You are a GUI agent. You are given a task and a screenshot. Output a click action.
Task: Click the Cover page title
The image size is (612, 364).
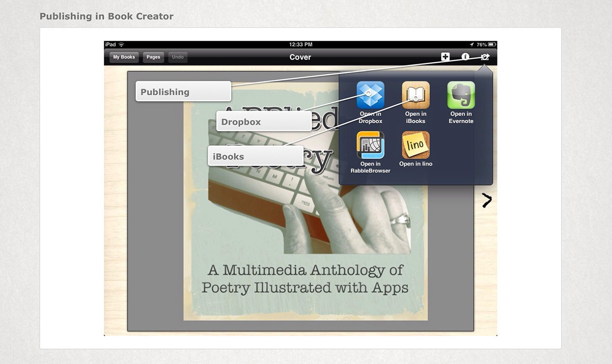point(300,57)
